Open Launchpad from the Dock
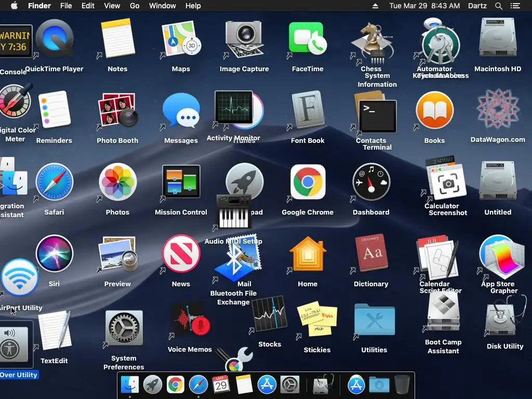The image size is (532, 399). pyautogui.click(x=153, y=384)
